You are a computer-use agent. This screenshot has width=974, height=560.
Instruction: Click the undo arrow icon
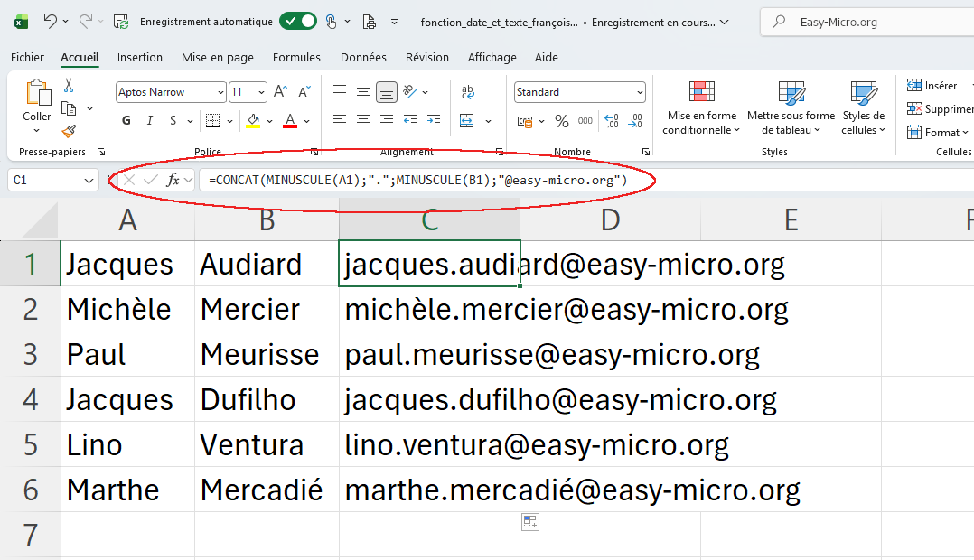[x=51, y=22]
